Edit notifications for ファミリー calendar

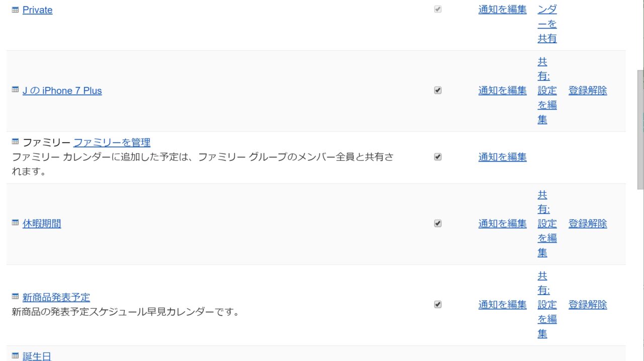(x=502, y=157)
